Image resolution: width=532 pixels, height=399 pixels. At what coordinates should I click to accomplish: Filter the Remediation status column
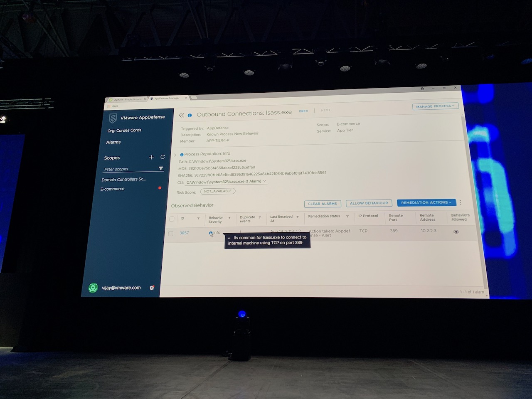point(347,216)
